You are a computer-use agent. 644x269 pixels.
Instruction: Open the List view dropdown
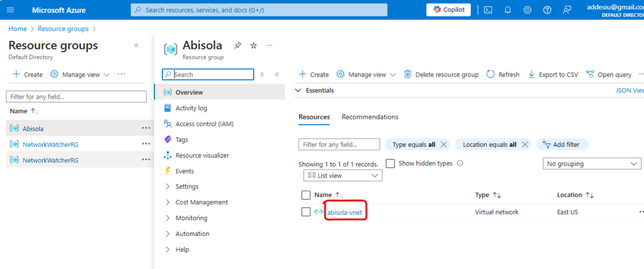point(343,175)
